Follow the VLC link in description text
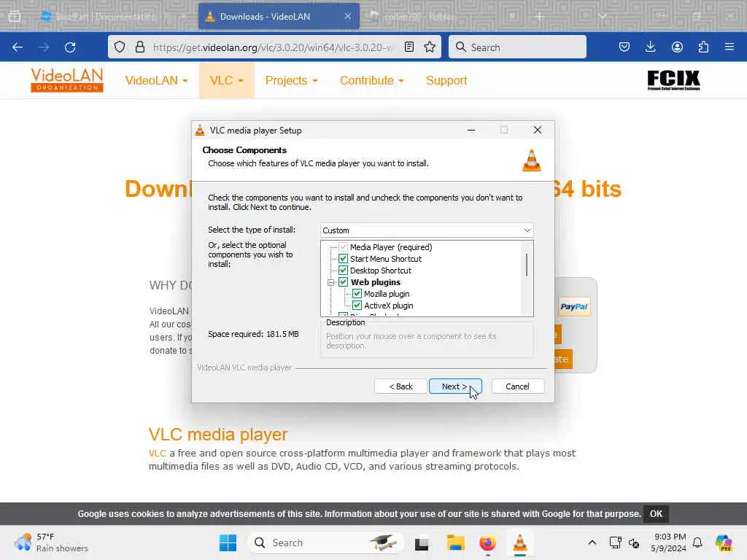This screenshot has height=560, width=747. tap(158, 453)
